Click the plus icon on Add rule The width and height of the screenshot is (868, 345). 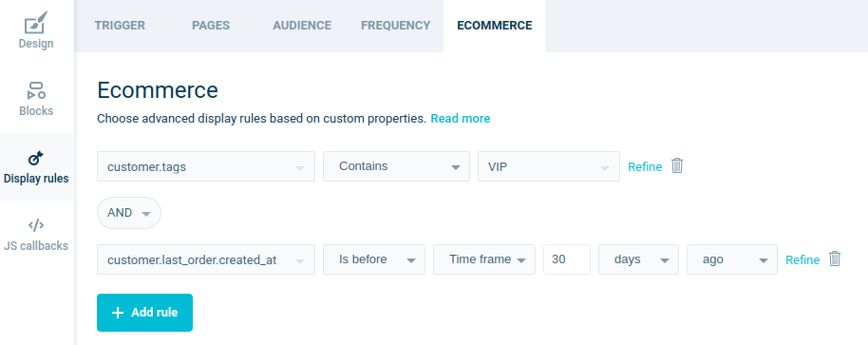(118, 313)
